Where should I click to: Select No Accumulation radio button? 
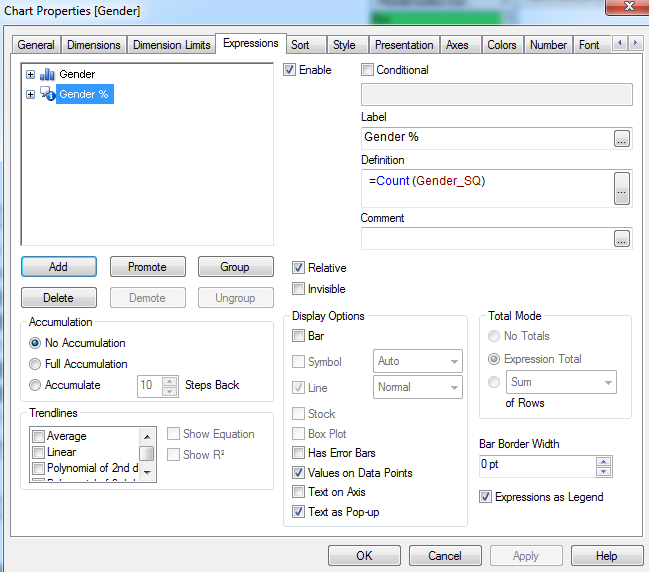click(x=35, y=343)
